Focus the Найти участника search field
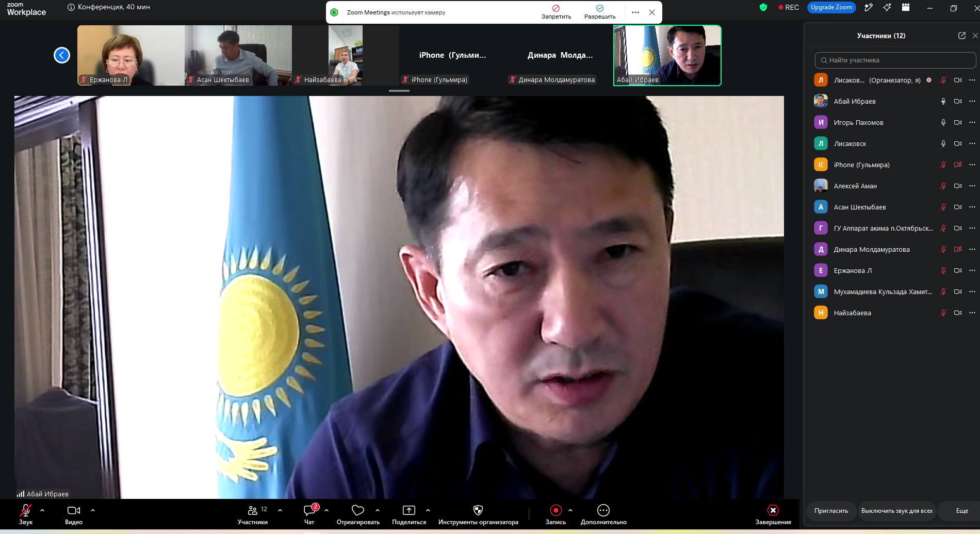The width and height of the screenshot is (980, 534). (x=895, y=60)
